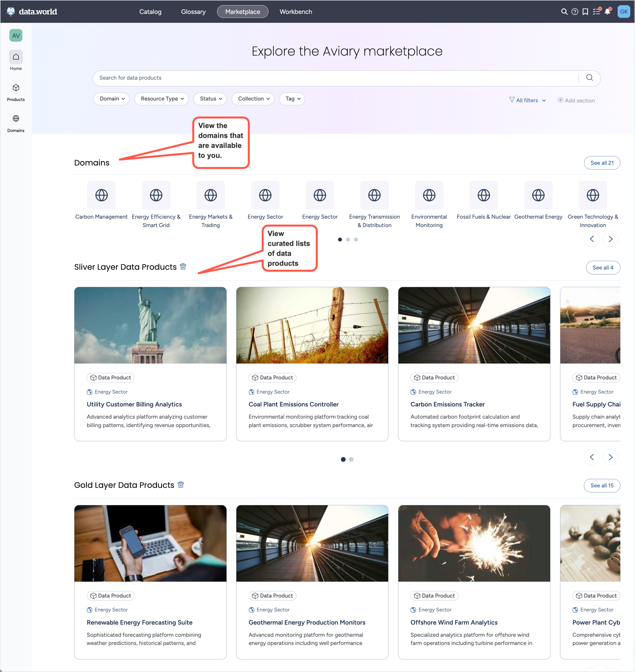Open the Resource Type dropdown
Image resolution: width=635 pixels, height=672 pixels.
click(161, 99)
